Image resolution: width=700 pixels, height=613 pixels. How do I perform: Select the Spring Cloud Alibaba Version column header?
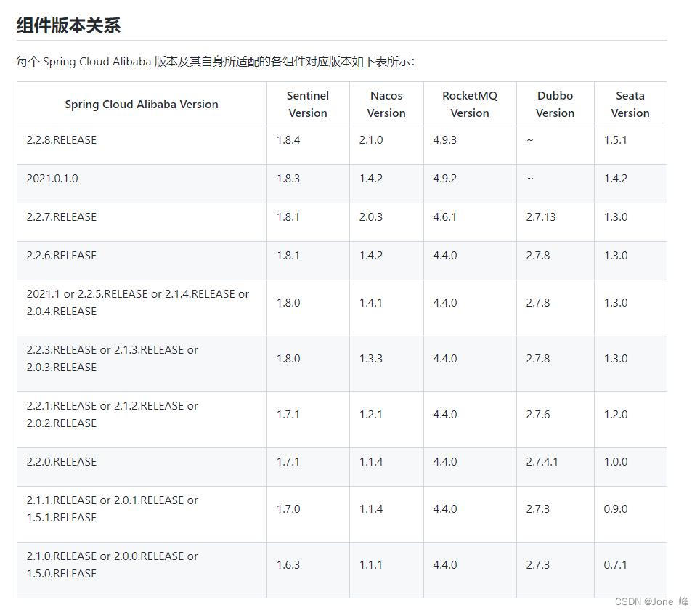[142, 104]
